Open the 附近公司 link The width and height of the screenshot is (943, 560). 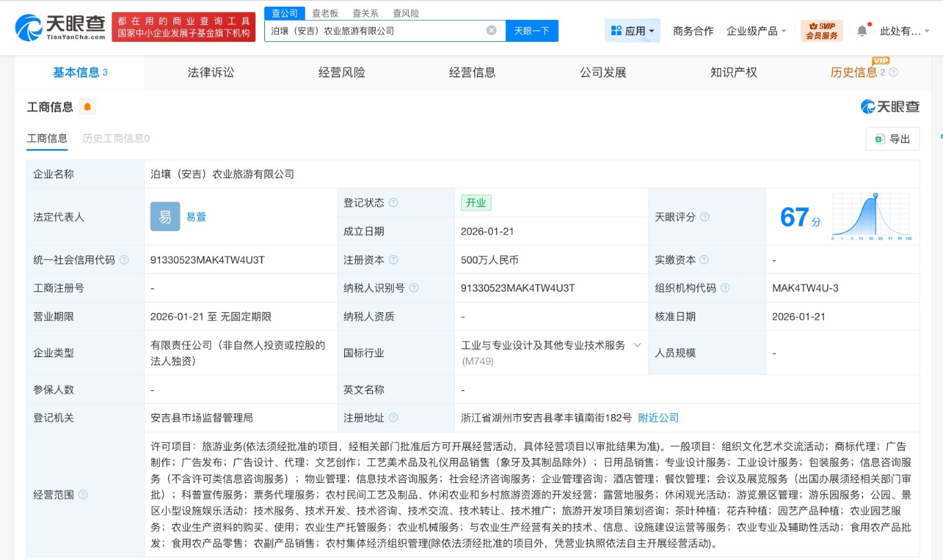click(658, 418)
